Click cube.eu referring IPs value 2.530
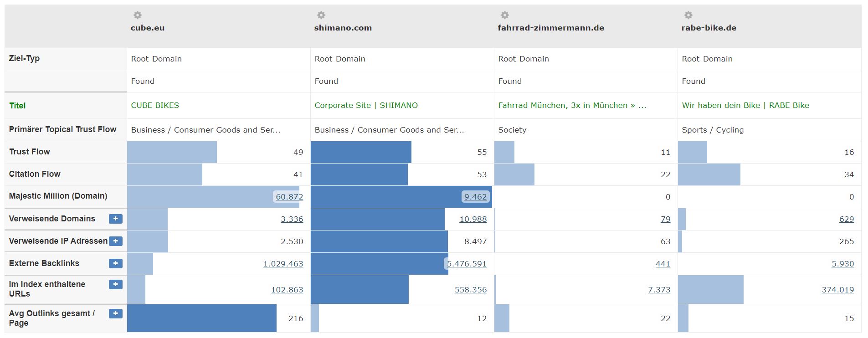 [x=292, y=241]
